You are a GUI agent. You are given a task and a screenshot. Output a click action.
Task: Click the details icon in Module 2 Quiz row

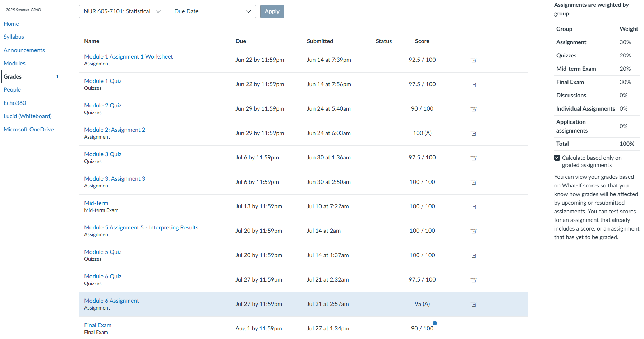click(x=474, y=109)
